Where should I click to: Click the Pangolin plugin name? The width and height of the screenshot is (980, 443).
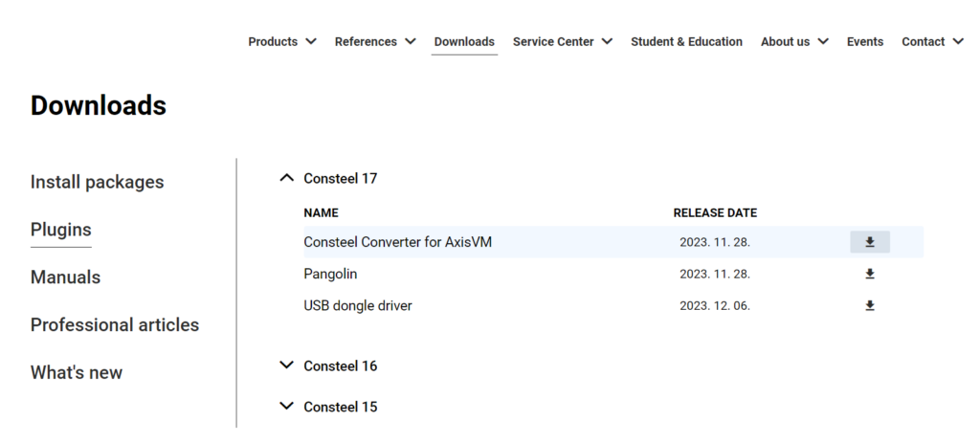point(330,275)
